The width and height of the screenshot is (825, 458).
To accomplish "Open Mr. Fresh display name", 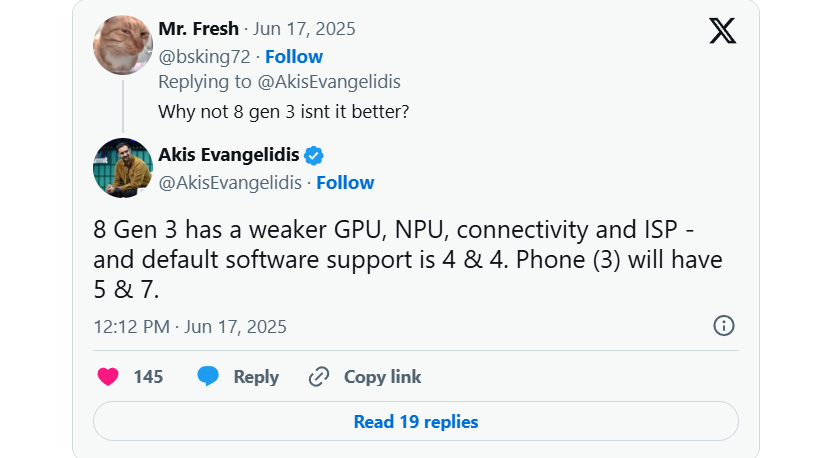I will [198, 28].
